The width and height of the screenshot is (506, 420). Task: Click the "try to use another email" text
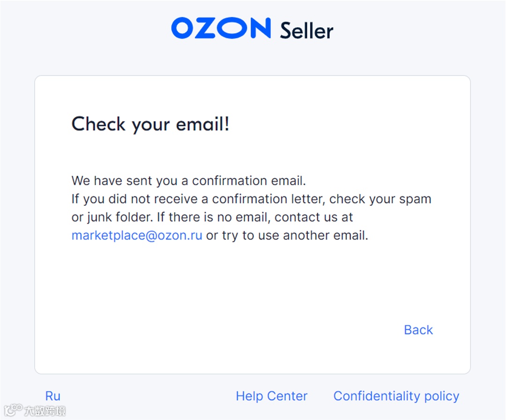point(295,235)
